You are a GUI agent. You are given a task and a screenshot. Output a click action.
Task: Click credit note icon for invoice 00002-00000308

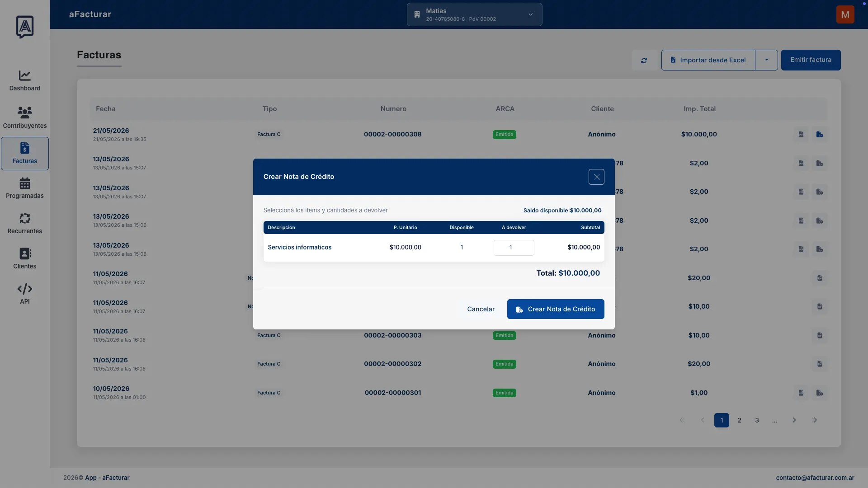[820, 135]
